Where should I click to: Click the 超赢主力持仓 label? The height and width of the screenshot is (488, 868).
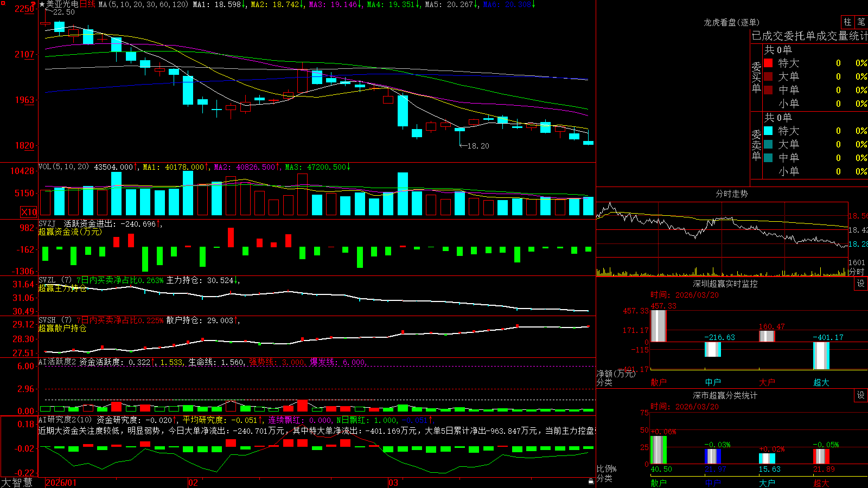point(62,288)
